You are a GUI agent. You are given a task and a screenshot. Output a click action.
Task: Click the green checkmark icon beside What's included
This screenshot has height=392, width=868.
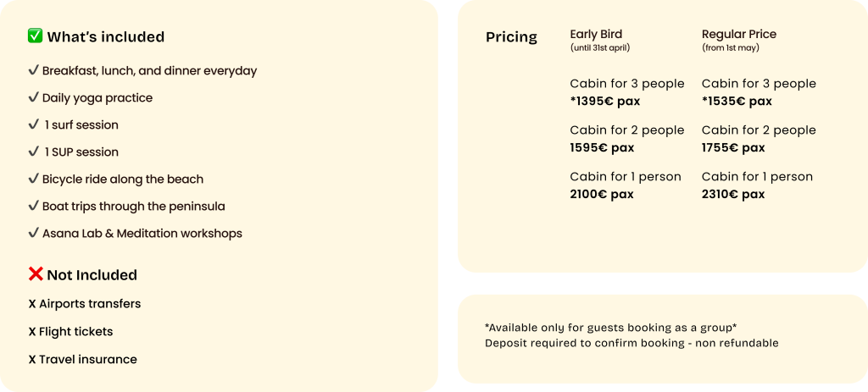[x=36, y=36]
